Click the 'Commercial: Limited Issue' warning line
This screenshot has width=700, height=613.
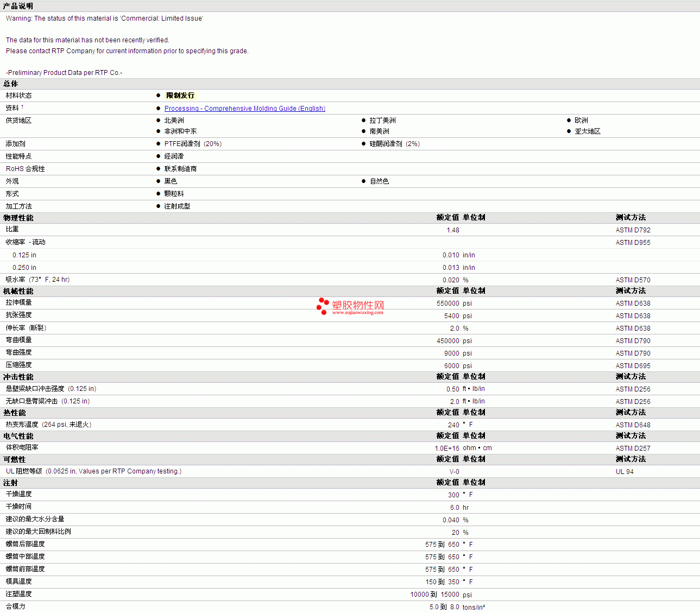tap(104, 18)
